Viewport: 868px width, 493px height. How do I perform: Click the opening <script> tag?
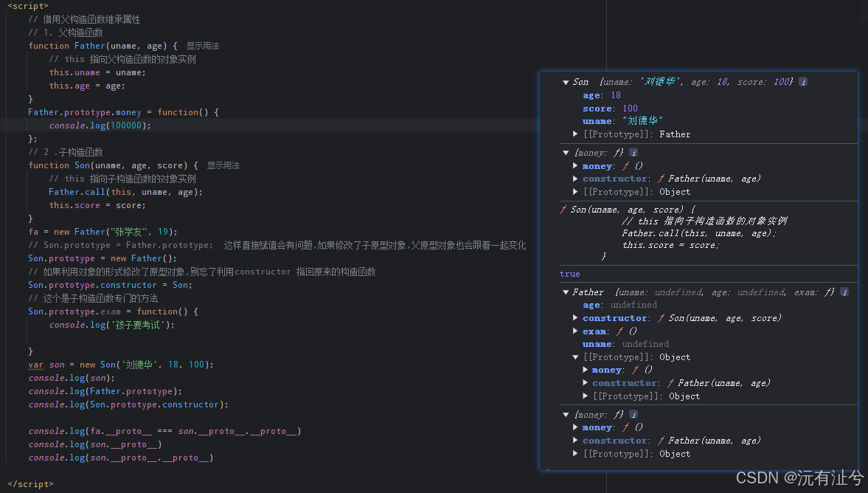pyautogui.click(x=28, y=6)
